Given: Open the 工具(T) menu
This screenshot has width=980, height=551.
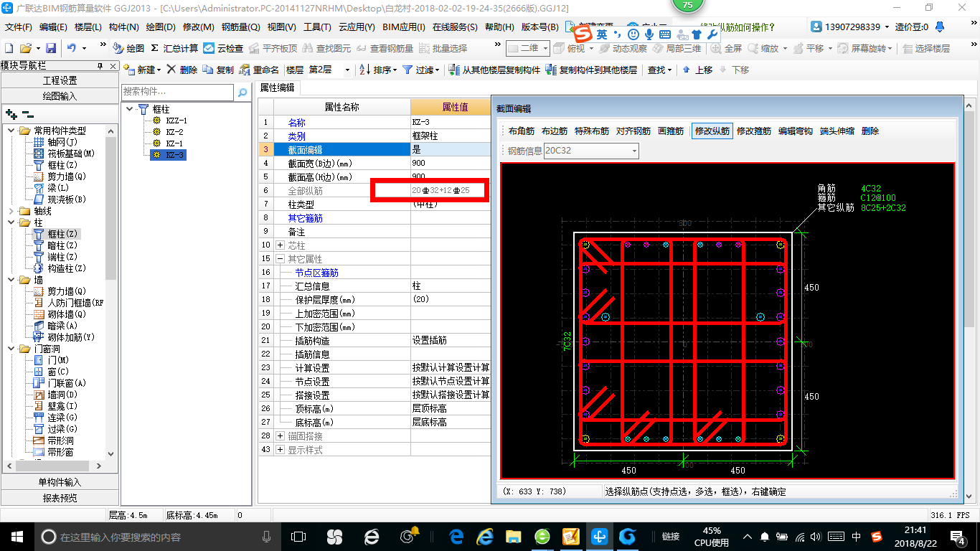Looking at the screenshot, I should 317,27.
